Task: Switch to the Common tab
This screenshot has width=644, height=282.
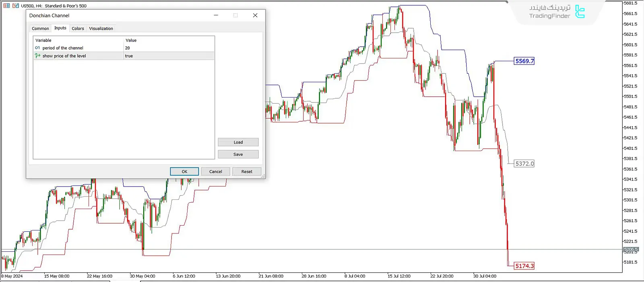Action: pyautogui.click(x=40, y=29)
